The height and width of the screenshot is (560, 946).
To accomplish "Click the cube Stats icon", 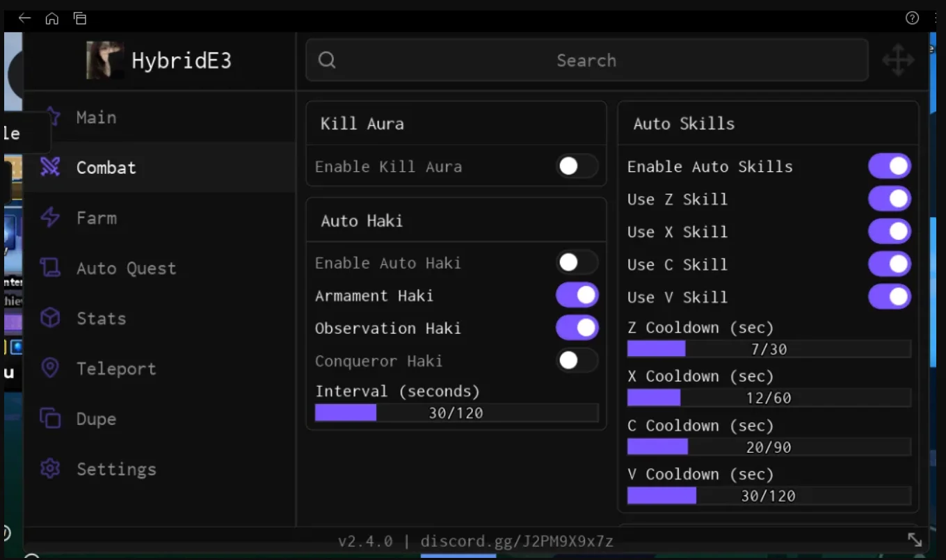I will [50, 318].
